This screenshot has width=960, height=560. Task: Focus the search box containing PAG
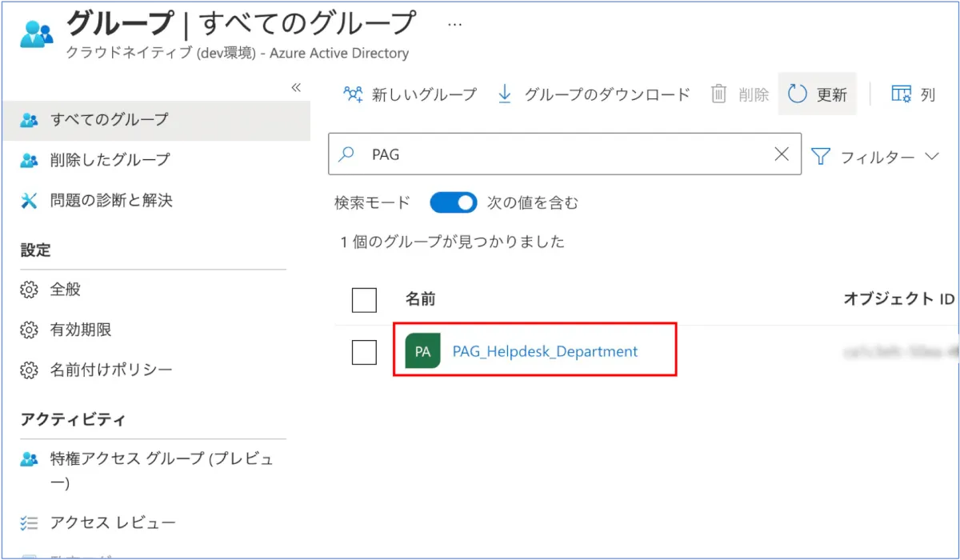tap(564, 154)
